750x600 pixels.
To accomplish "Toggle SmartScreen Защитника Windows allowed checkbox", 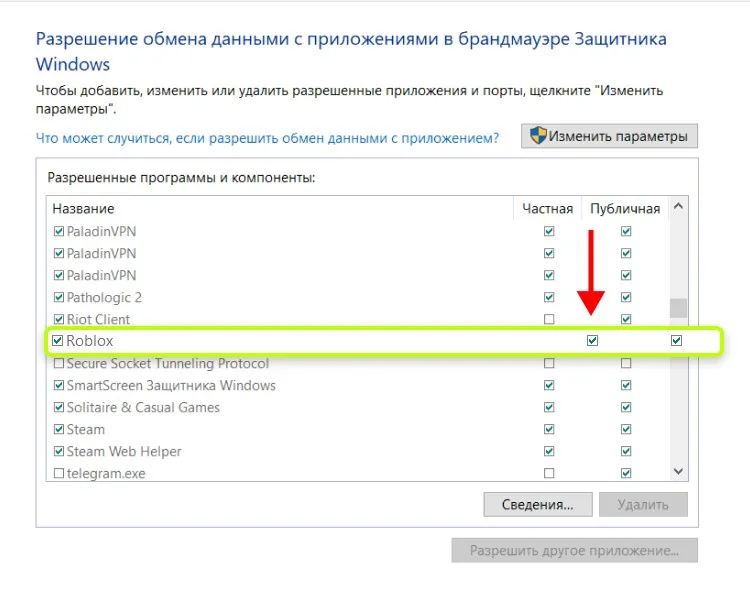I will click(59, 385).
